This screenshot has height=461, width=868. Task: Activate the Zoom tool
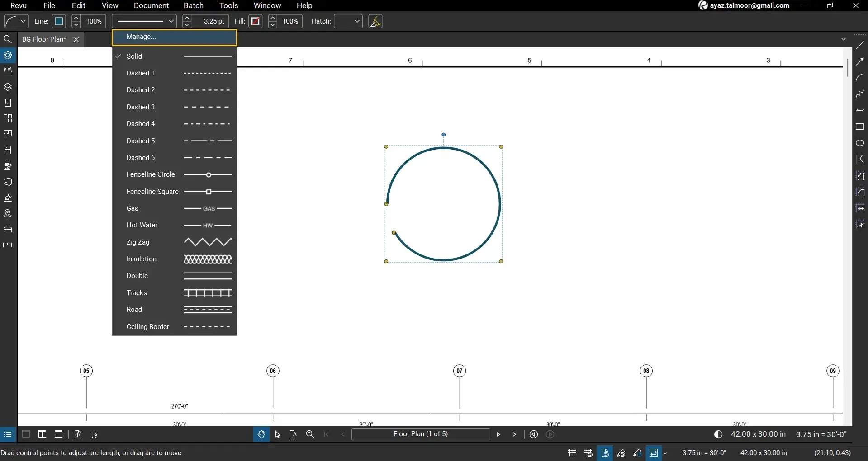(310, 434)
